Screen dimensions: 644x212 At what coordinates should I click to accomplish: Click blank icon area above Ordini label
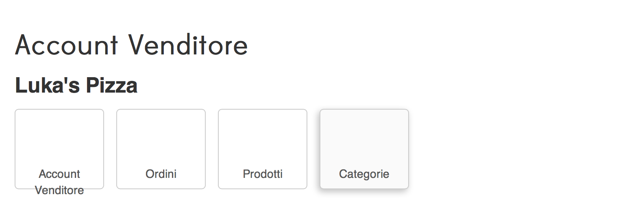click(x=161, y=136)
